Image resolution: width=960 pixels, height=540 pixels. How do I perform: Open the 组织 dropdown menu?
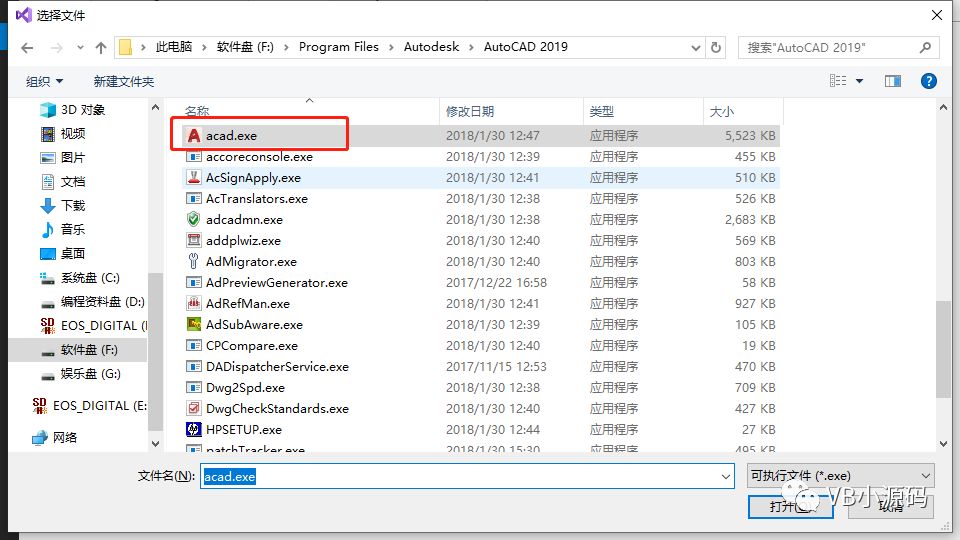tap(45, 81)
